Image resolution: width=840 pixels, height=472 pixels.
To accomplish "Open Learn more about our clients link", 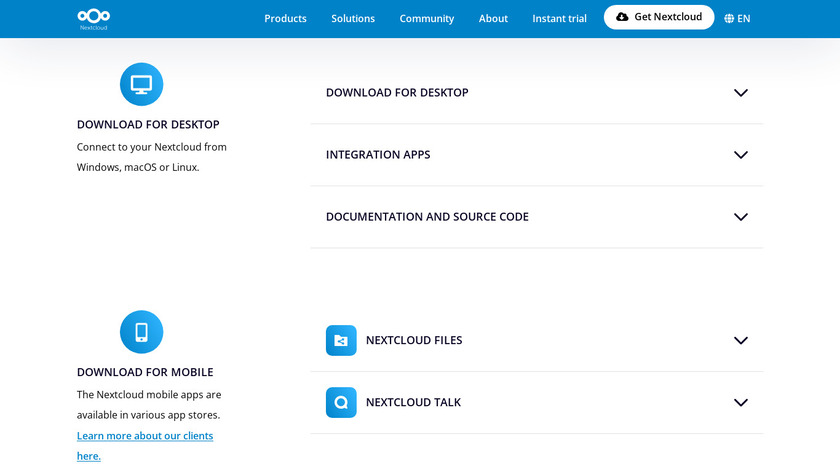I will [145, 446].
